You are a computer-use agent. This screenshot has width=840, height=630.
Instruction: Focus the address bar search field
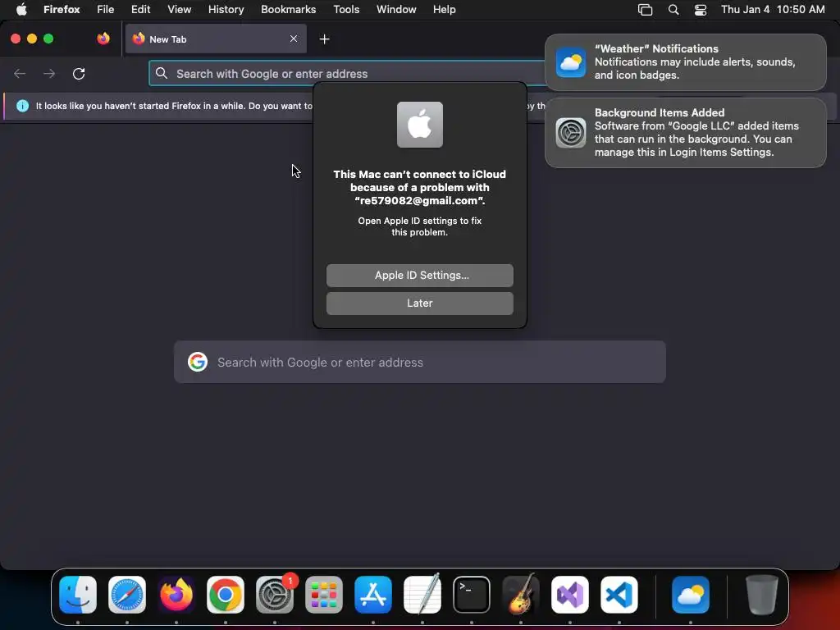point(348,73)
